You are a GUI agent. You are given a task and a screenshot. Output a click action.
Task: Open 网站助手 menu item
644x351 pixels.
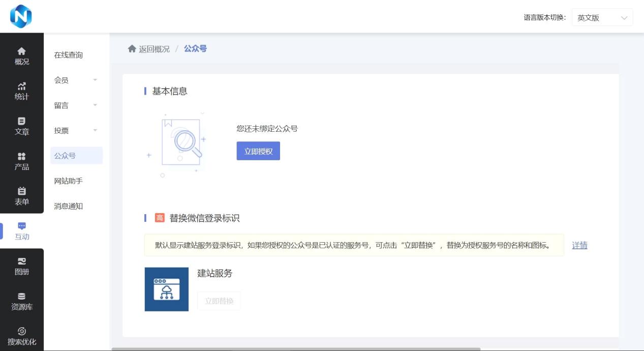[x=69, y=181]
